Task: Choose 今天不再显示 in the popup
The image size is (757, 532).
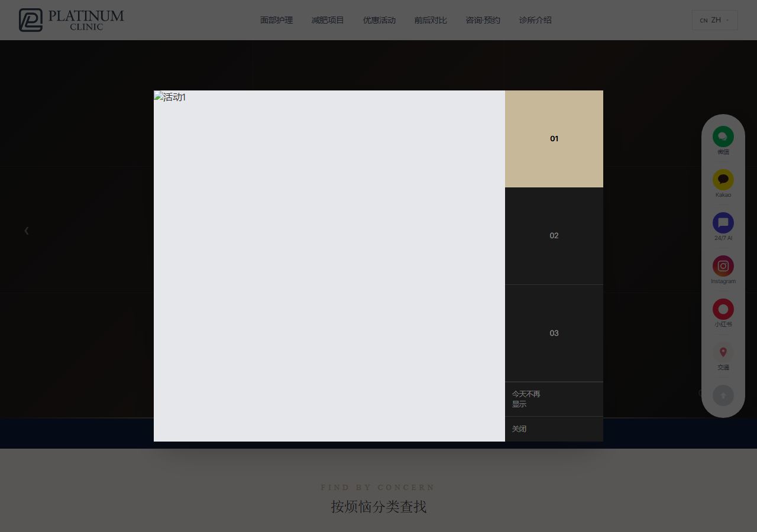Action: pos(554,399)
